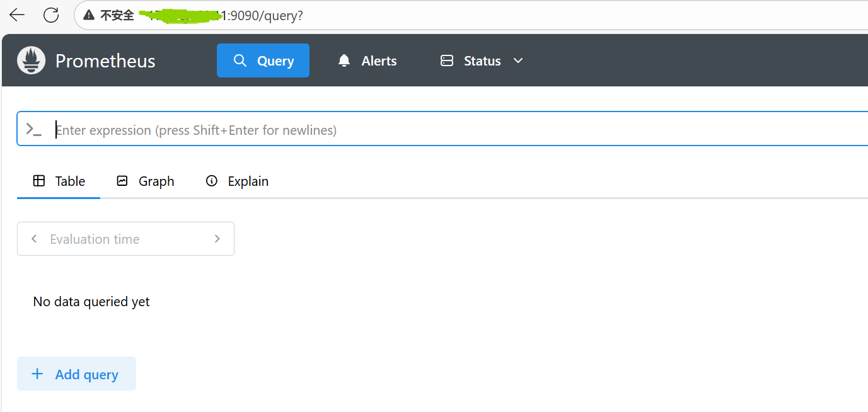Click the not secure warning icon
Viewport: 868px width, 412px height.
89,16
